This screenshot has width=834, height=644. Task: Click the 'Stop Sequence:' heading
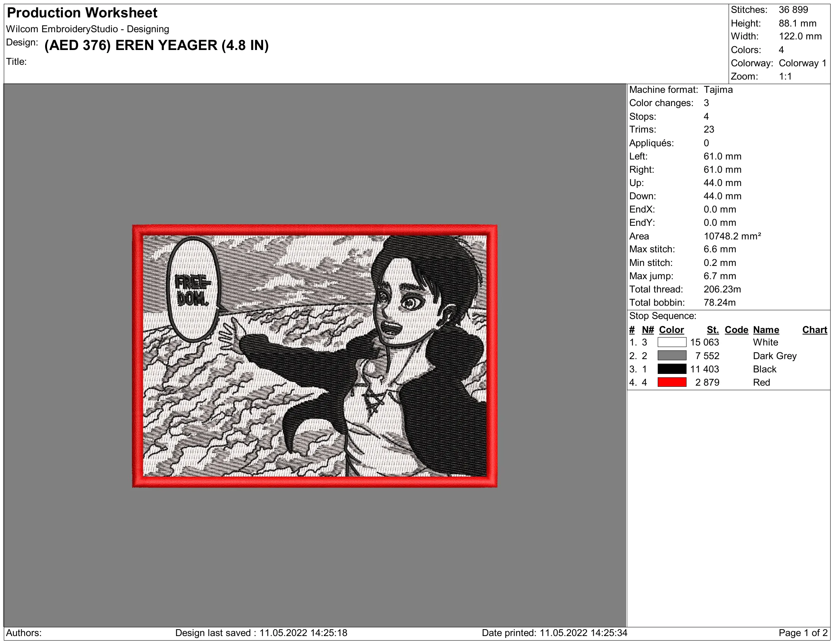(x=663, y=316)
